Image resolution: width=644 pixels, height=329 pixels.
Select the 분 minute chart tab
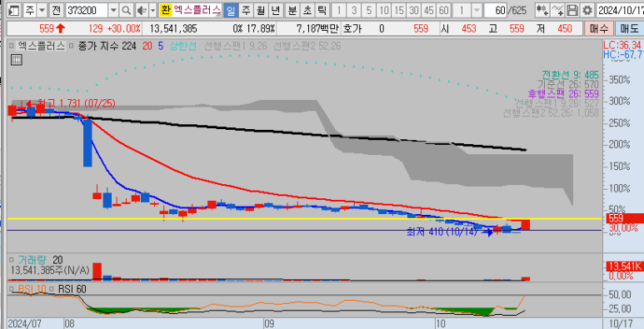292,10
